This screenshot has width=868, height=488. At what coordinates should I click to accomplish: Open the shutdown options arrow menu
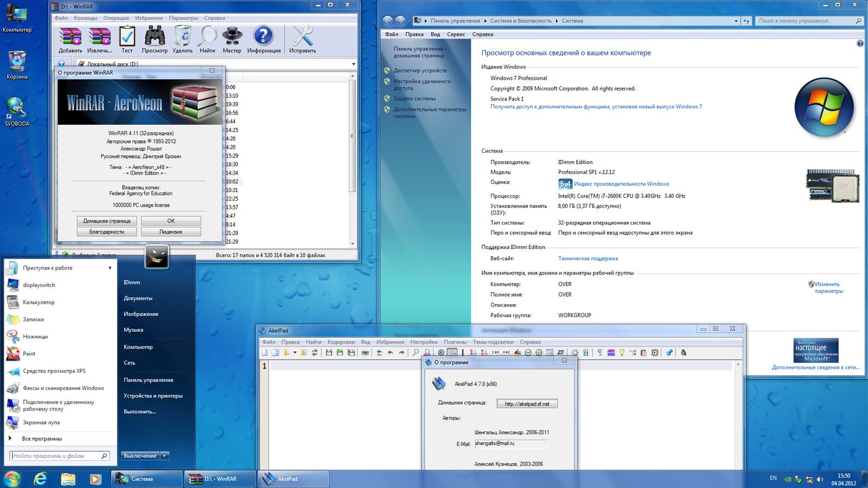point(165,456)
